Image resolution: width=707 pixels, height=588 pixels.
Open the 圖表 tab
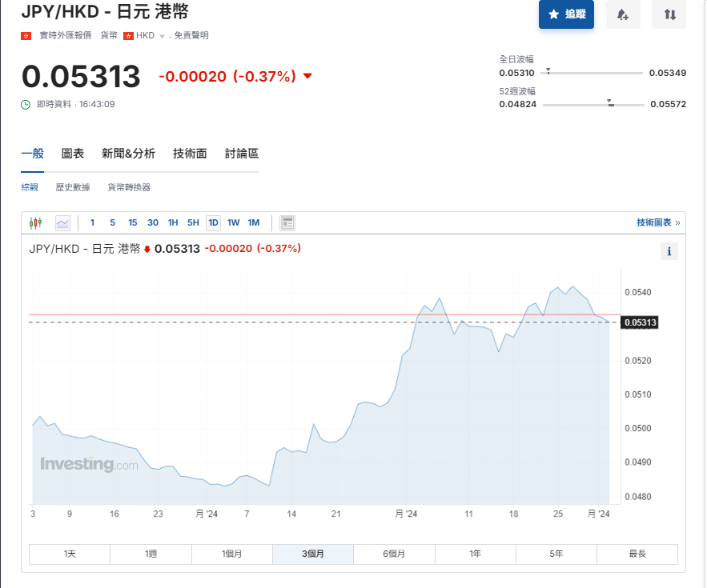(73, 154)
